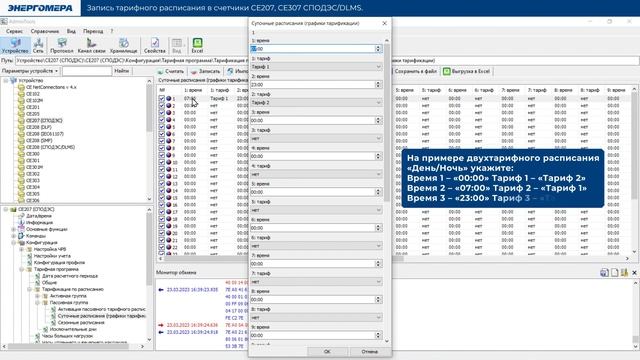
Task: Open the Дата/время tree item
Action: click(39, 216)
